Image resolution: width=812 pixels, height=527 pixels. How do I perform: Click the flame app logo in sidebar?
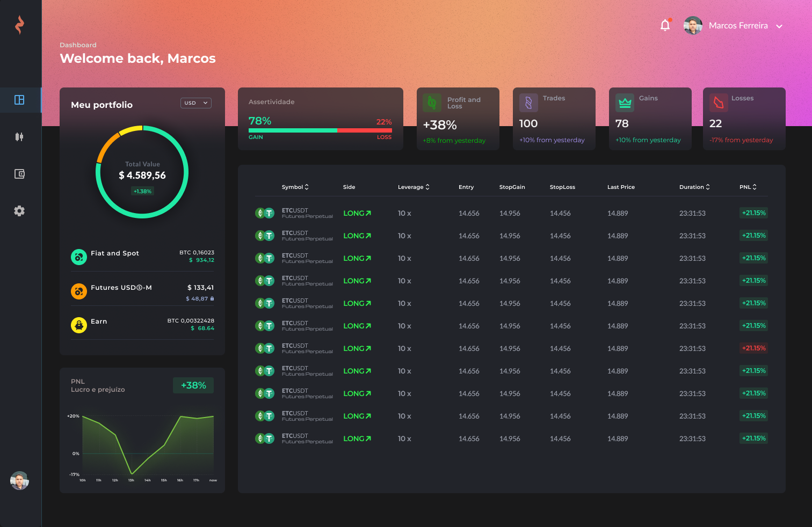pyautogui.click(x=19, y=25)
